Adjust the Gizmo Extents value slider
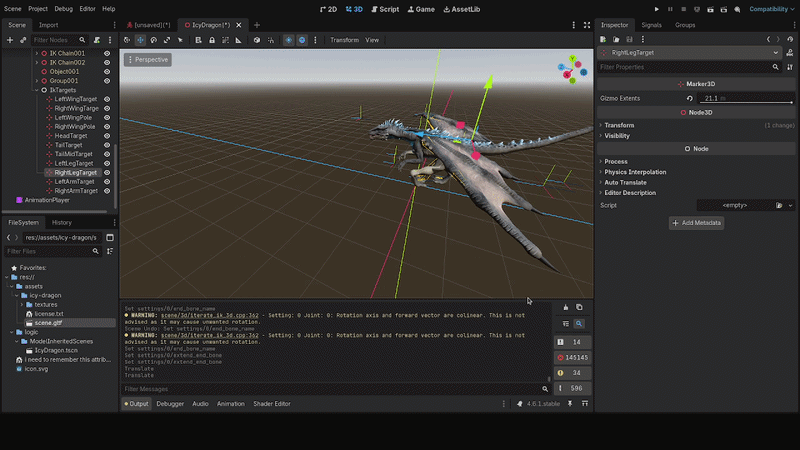 (746, 98)
